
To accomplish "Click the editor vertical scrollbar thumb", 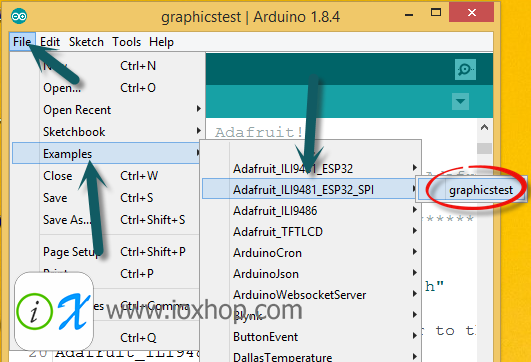I will [485, 148].
